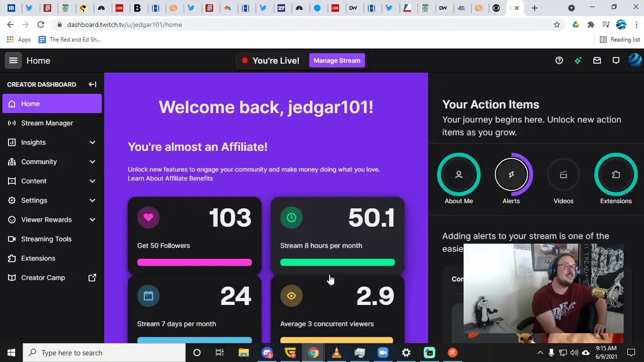644x362 pixels.
Task: Click the yellow concurrent viewers progress bar
Action: [337, 340]
